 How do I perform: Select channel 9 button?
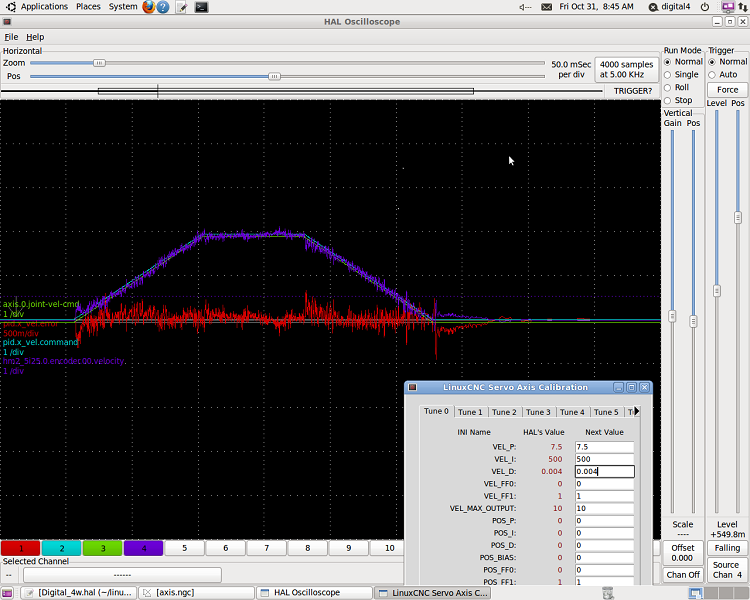point(349,548)
